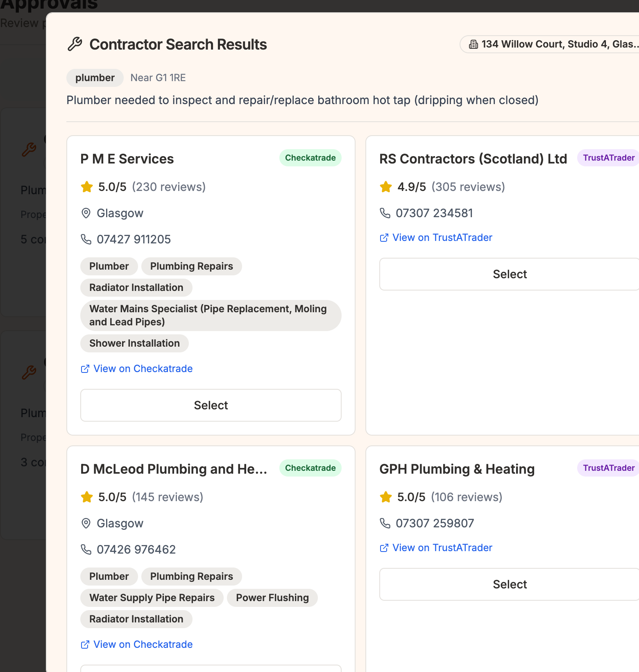
Task: Click Radiator Installation tag on P M E Services card
Action: point(136,288)
